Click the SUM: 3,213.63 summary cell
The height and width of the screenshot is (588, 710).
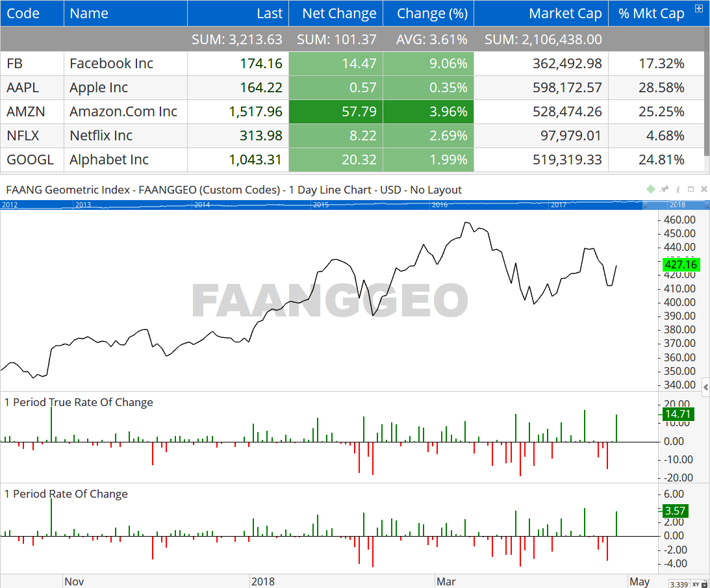(x=238, y=39)
